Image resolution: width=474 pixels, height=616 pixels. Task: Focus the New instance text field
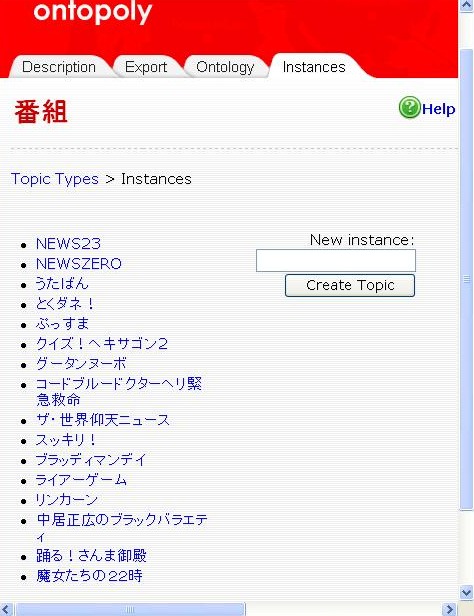coord(336,260)
